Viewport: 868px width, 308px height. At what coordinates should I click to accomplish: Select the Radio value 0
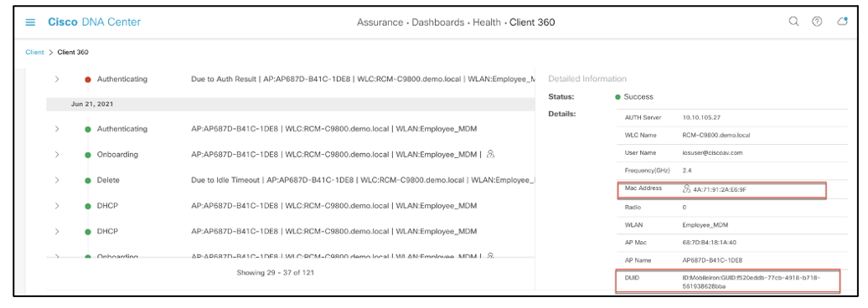[685, 208]
